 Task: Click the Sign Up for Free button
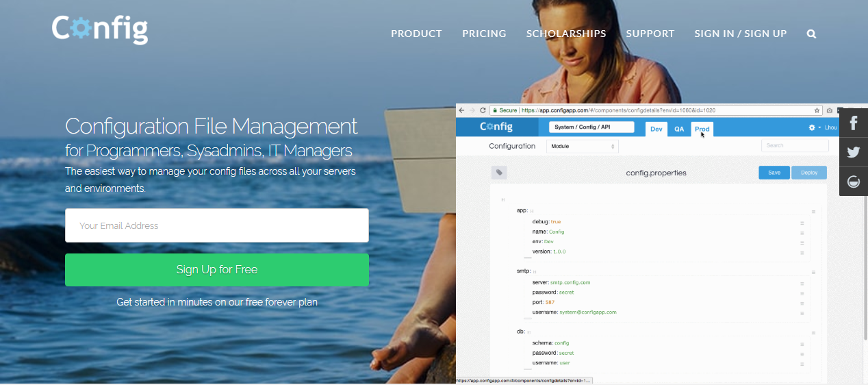[x=217, y=270]
